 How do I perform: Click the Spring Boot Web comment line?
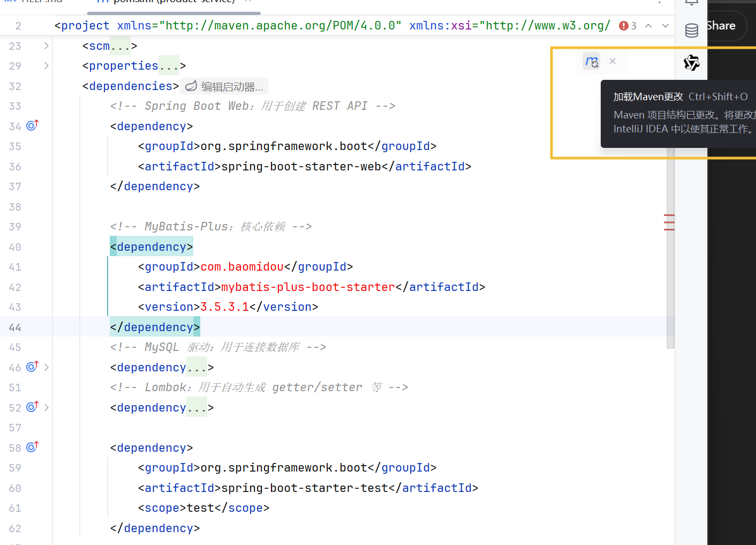[x=253, y=106]
